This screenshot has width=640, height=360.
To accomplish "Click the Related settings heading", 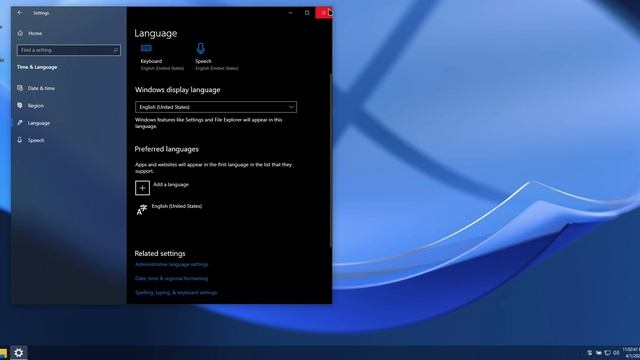I will [x=160, y=253].
